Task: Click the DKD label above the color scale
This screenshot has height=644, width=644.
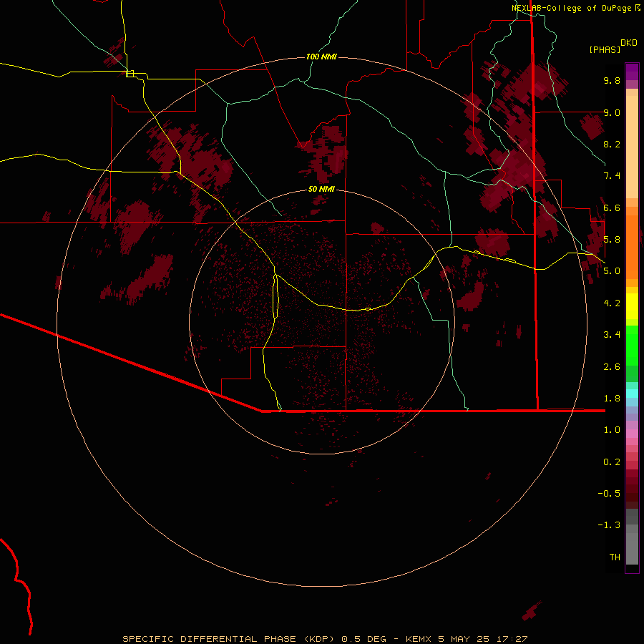Action: coord(629,43)
